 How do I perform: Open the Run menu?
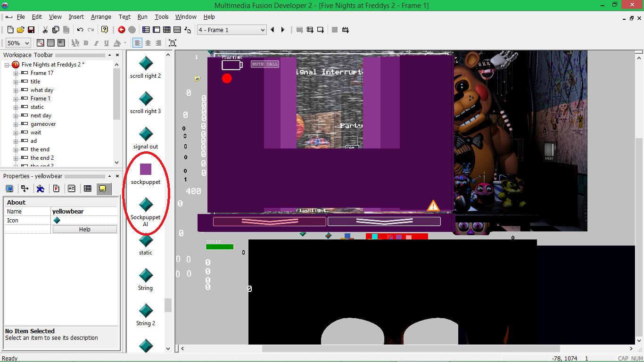pyautogui.click(x=142, y=17)
